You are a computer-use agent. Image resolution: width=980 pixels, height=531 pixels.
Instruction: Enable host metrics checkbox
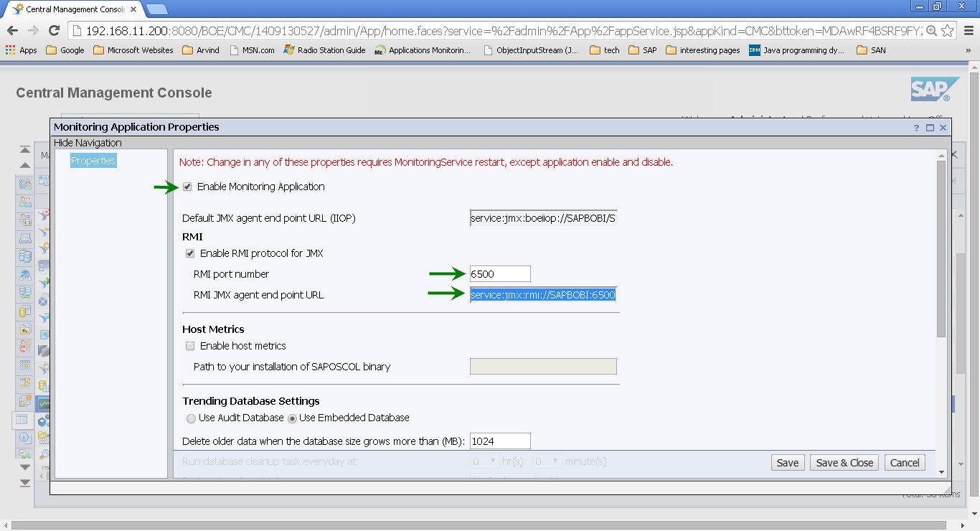[x=190, y=346]
